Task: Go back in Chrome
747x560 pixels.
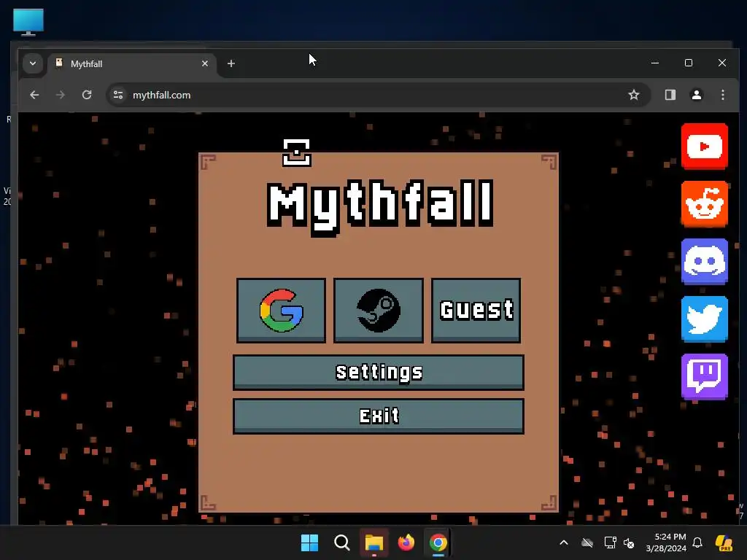Action: tap(34, 95)
